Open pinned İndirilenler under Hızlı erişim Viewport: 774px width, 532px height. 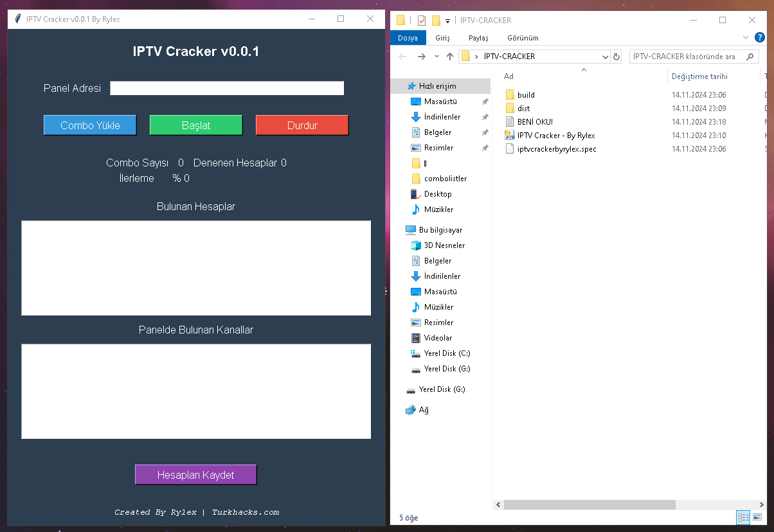pos(442,117)
